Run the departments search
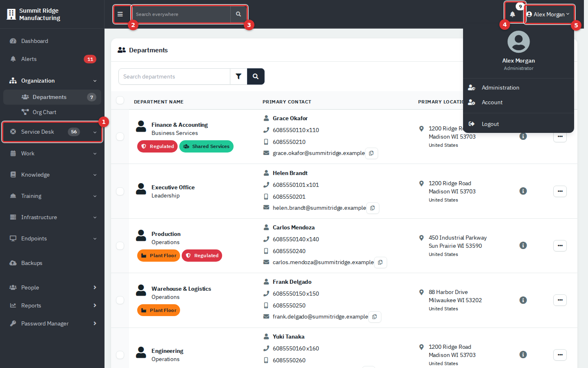 tap(256, 76)
